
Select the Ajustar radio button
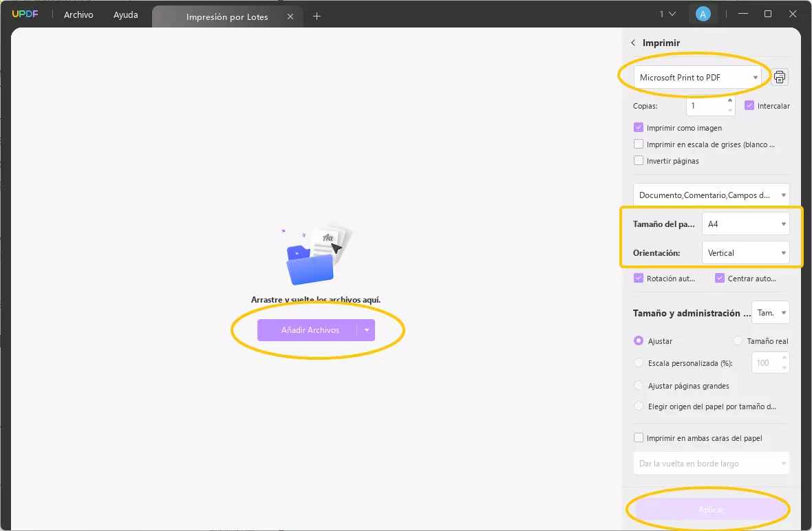(x=639, y=340)
